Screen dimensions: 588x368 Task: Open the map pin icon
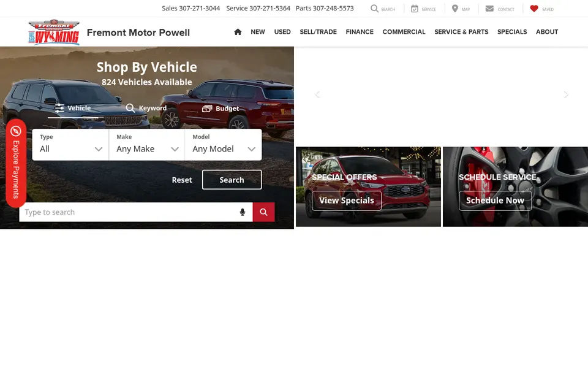455,8
